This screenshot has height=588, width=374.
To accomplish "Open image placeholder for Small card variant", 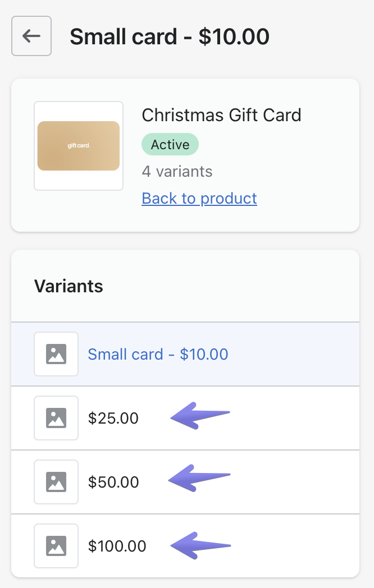I will pos(56,354).
